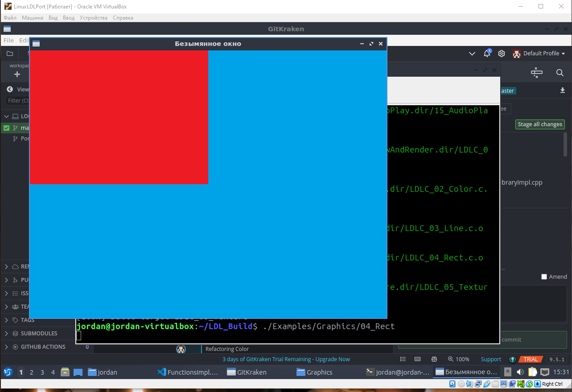Switch to workspace 3
This screenshot has height=392, width=572.
(42, 372)
